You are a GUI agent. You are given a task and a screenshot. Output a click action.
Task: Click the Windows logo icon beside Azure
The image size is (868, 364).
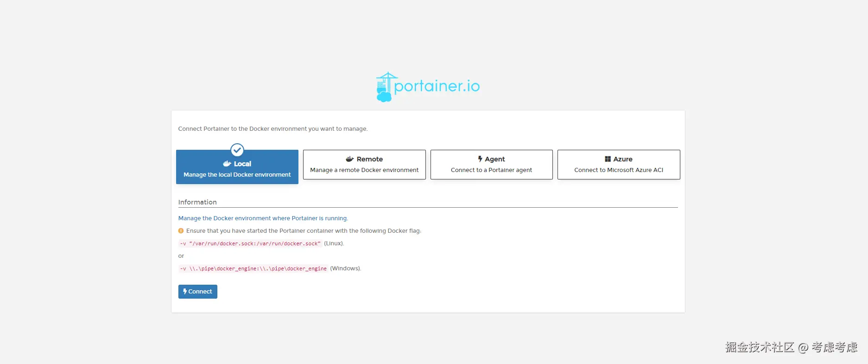[608, 159]
